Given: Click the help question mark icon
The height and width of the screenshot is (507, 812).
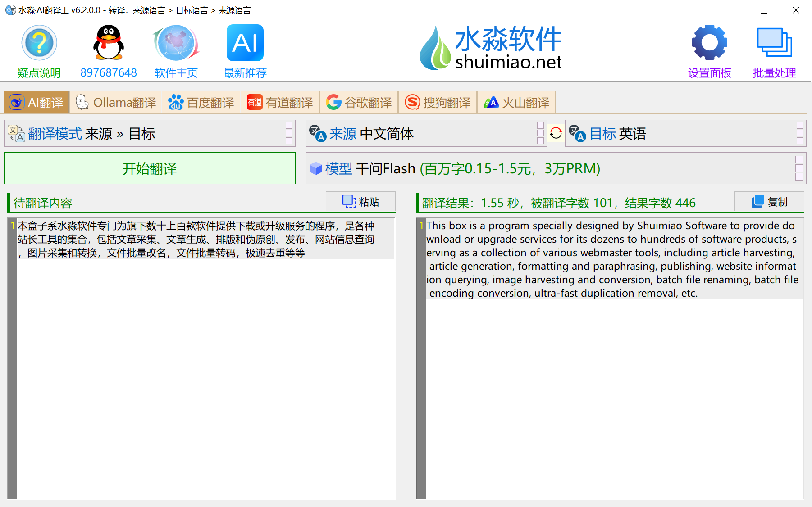Looking at the screenshot, I should tap(39, 43).
